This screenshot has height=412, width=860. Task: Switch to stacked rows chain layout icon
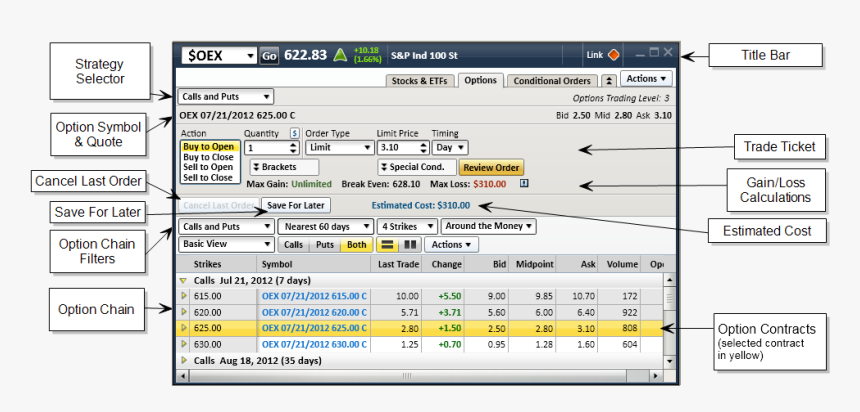(x=386, y=244)
